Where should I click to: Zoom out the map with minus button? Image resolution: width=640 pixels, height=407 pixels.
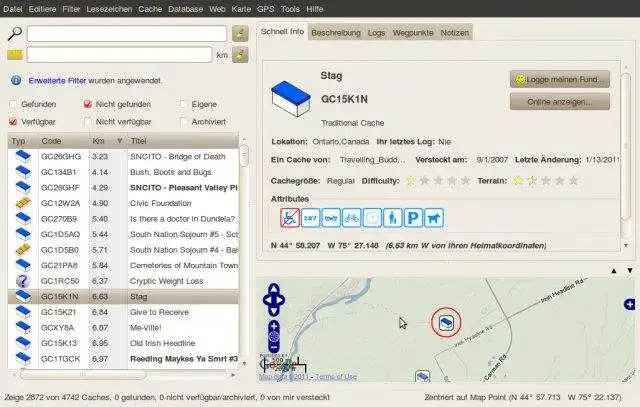274,347
